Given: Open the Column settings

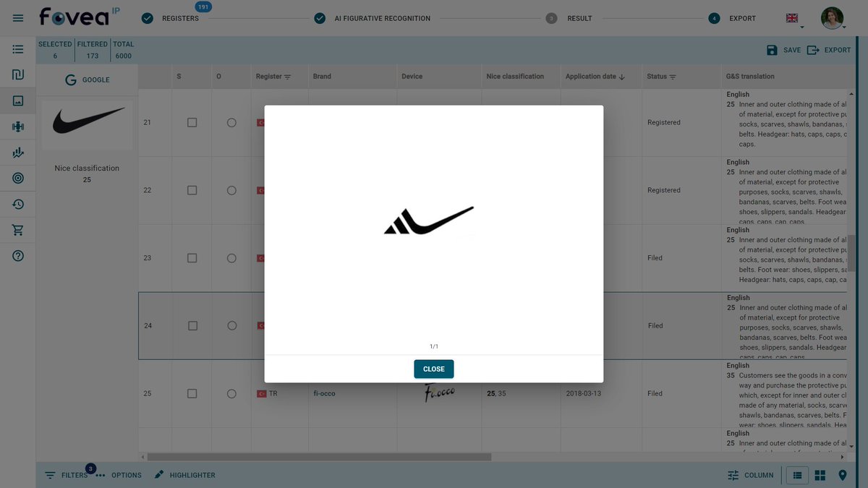Looking at the screenshot, I should tap(750, 475).
